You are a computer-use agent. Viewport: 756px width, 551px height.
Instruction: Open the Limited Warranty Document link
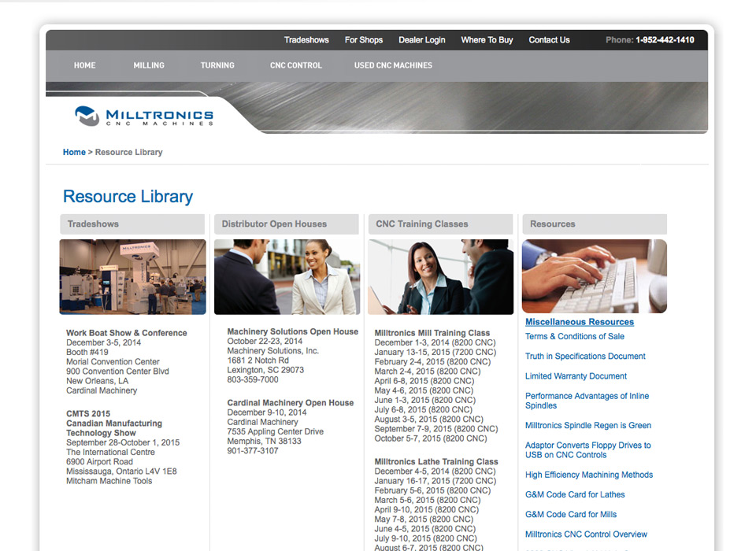[x=576, y=376]
